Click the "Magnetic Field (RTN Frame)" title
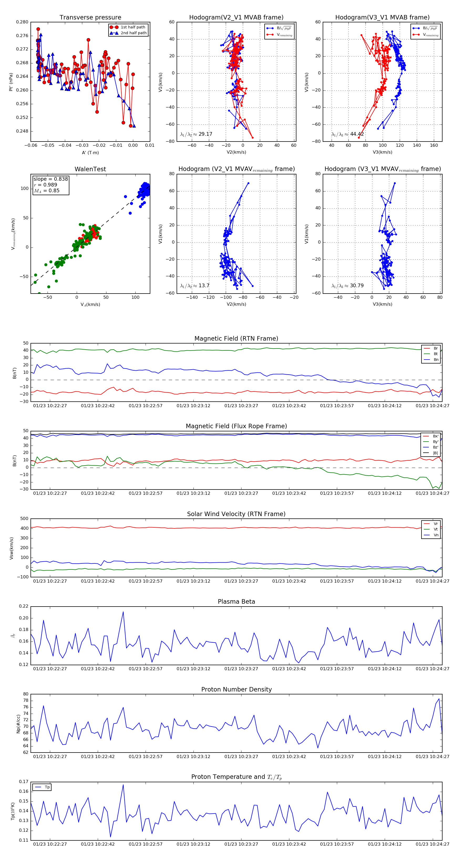Screen dimensions: 473x868 tap(236, 339)
